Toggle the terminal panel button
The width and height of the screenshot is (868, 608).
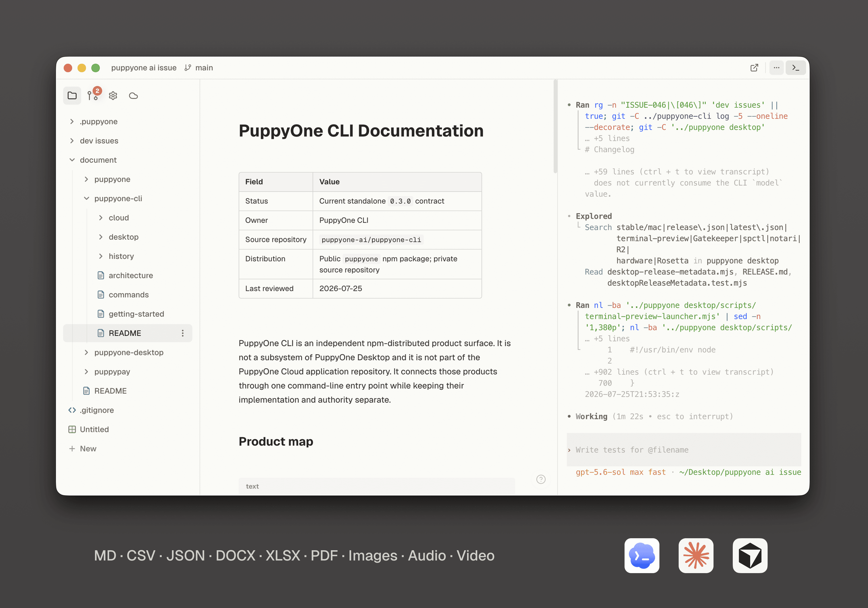point(795,68)
